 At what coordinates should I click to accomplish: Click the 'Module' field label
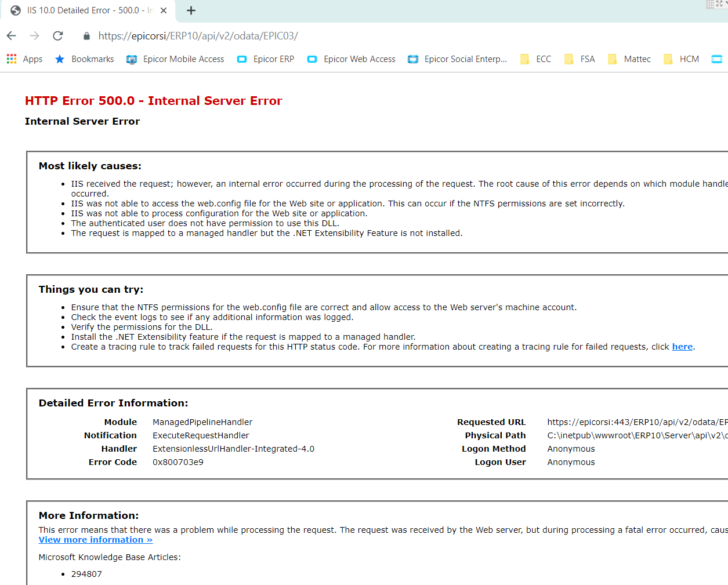pyautogui.click(x=121, y=422)
